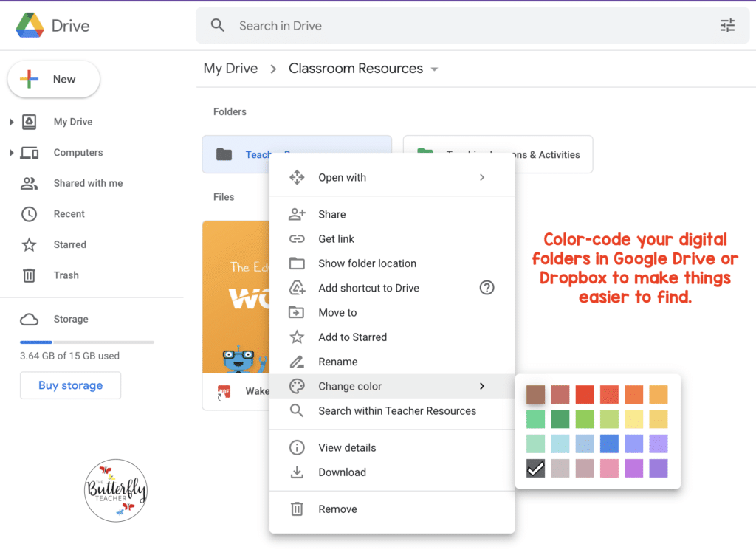
Task: Click the Storage cloud icon
Action: 29,319
